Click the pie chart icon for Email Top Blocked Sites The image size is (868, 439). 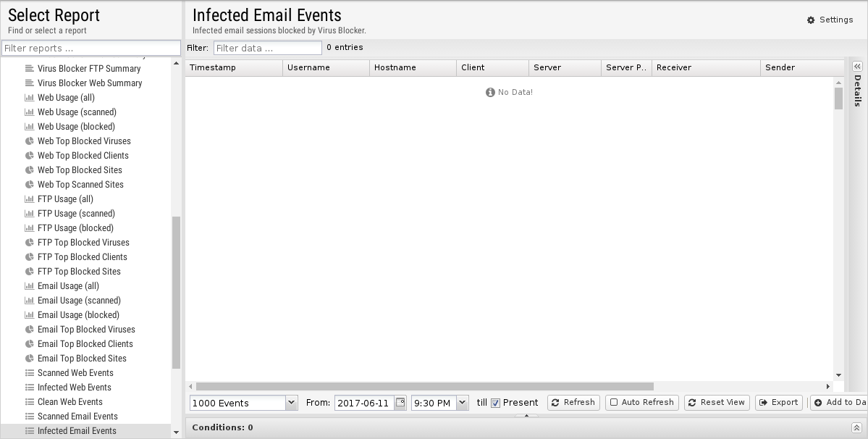tap(30, 359)
